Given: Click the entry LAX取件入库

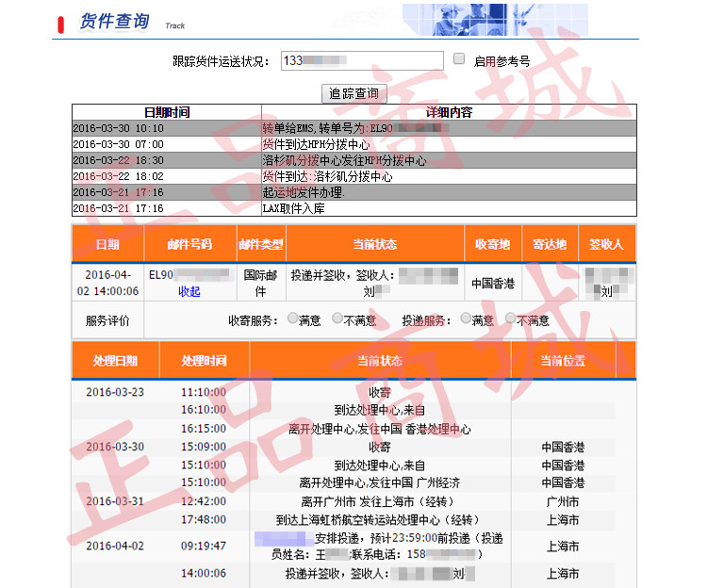Looking at the screenshot, I should [x=293, y=208].
